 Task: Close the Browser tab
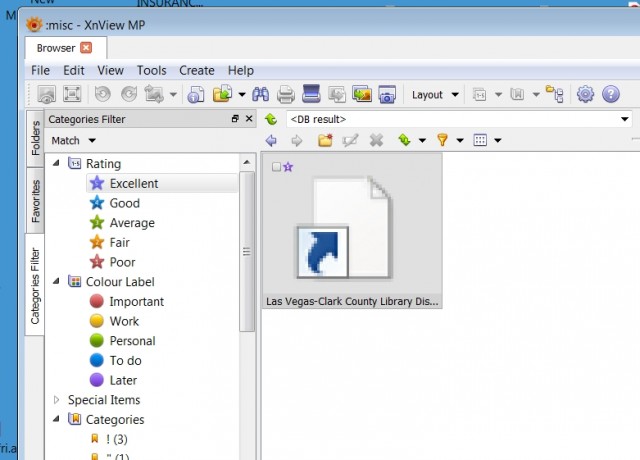86,48
